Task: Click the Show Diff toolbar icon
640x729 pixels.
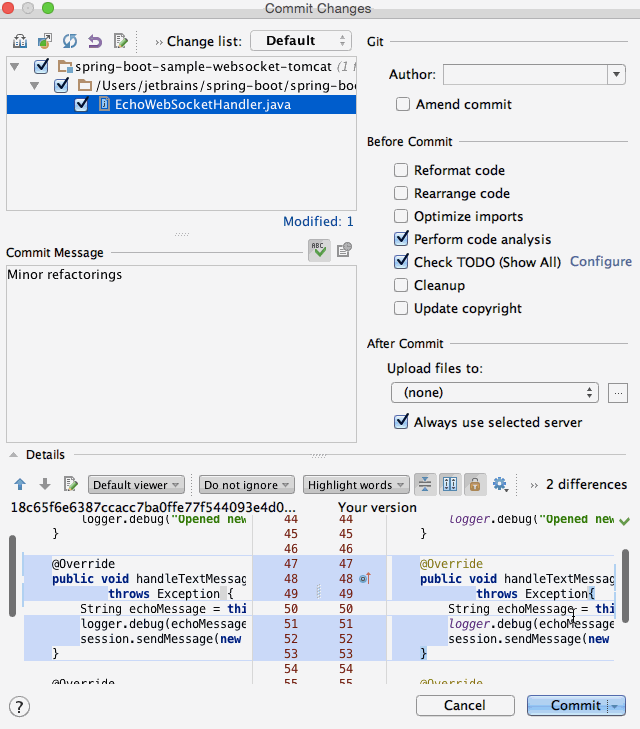Action: click(20, 41)
